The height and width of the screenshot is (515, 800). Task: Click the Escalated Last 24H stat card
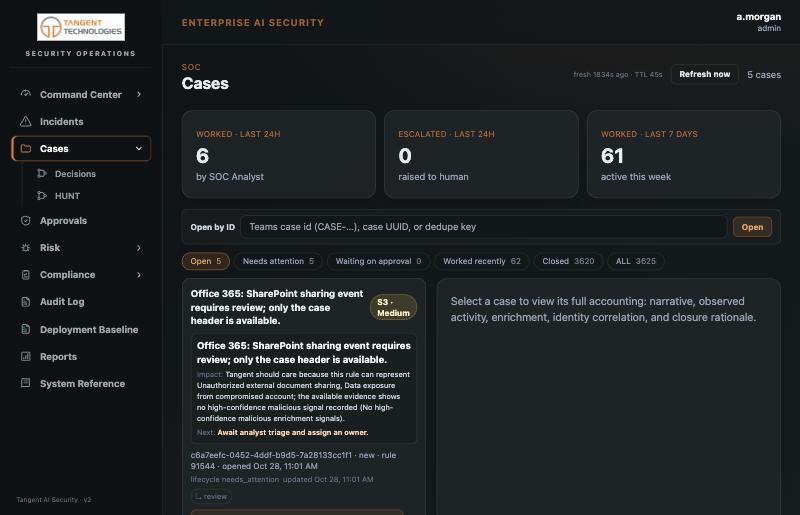(481, 154)
